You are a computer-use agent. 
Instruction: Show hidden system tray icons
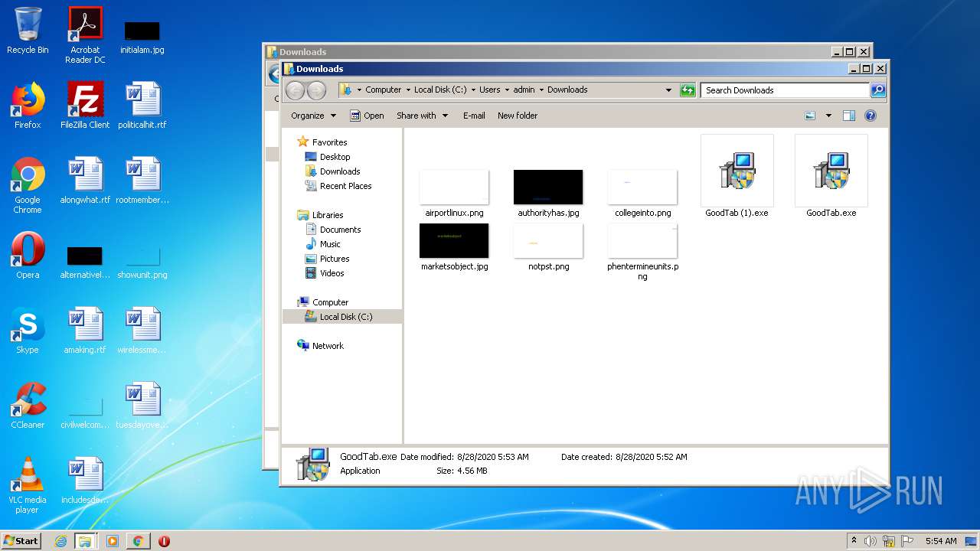854,541
